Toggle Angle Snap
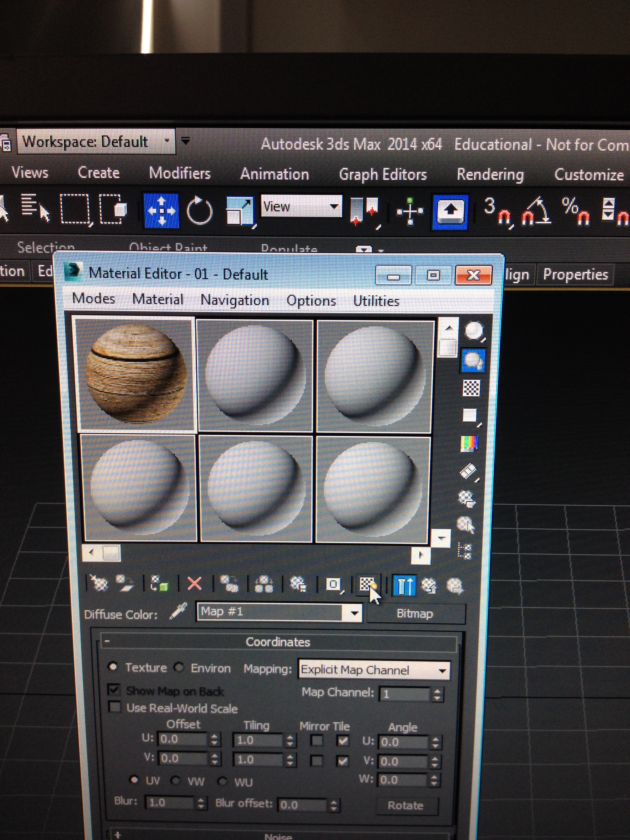This screenshot has width=630, height=840. pos(536,212)
